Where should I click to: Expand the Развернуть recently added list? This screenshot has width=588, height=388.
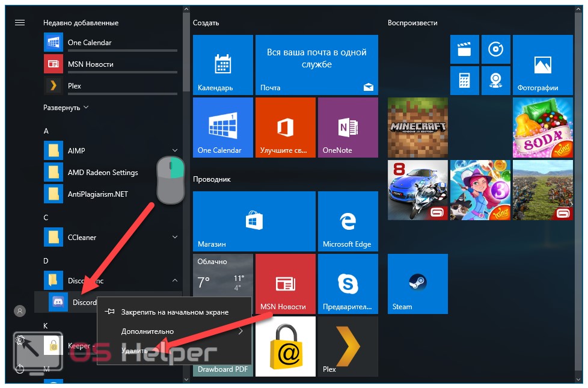[66, 108]
